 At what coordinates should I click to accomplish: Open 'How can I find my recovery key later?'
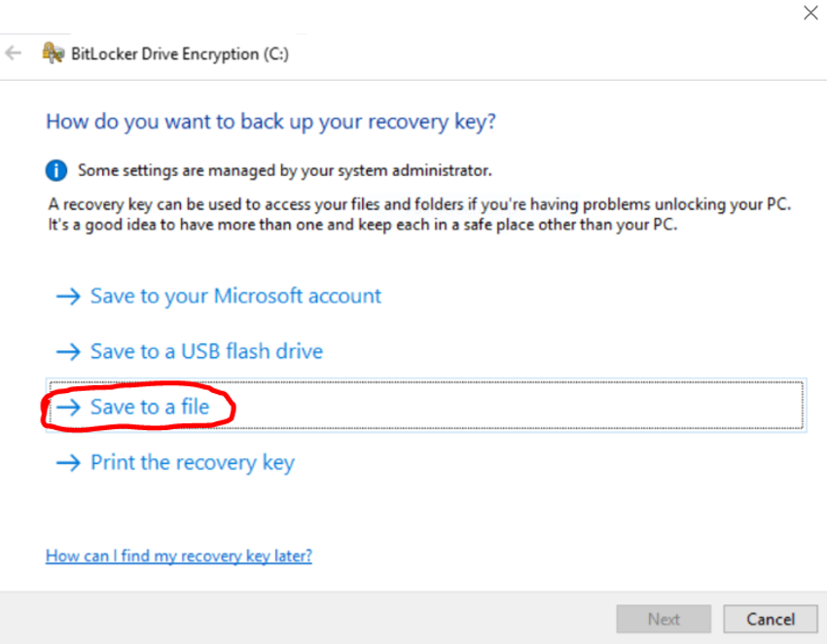coord(179,556)
